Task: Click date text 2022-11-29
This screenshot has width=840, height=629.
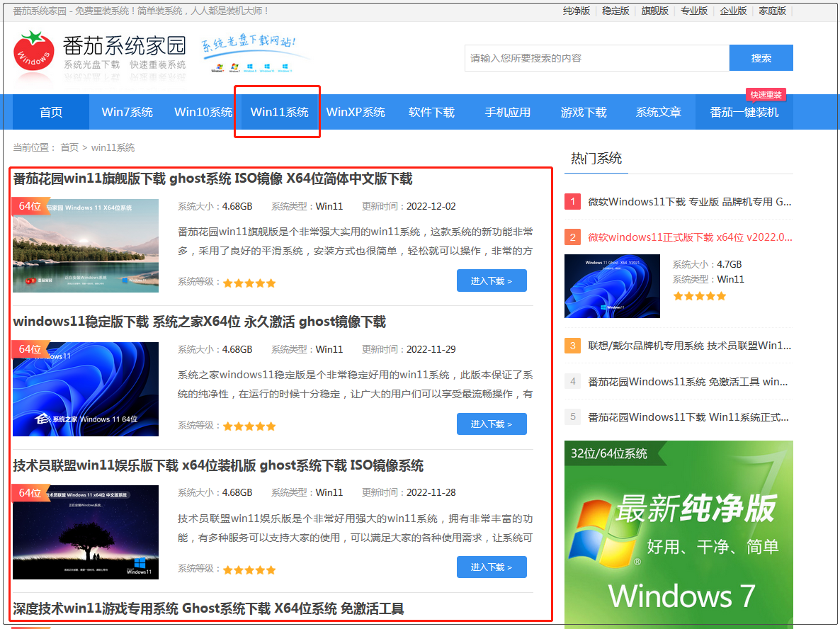Action: click(431, 349)
